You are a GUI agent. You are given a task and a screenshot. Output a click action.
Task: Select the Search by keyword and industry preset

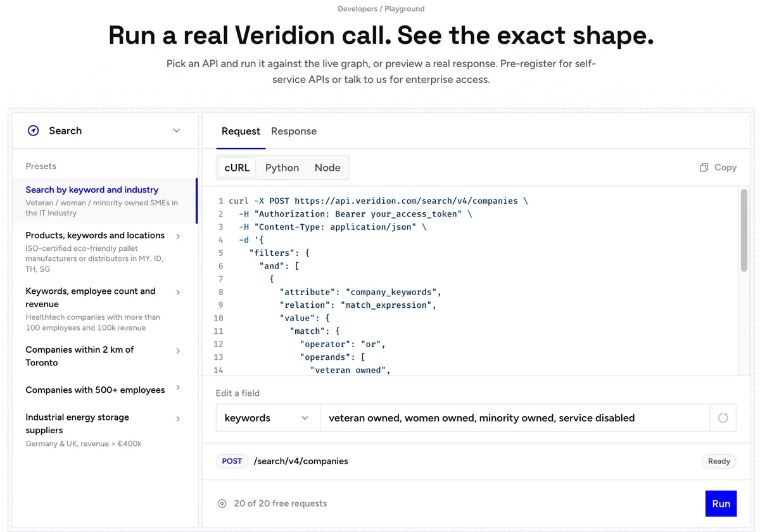(x=104, y=201)
